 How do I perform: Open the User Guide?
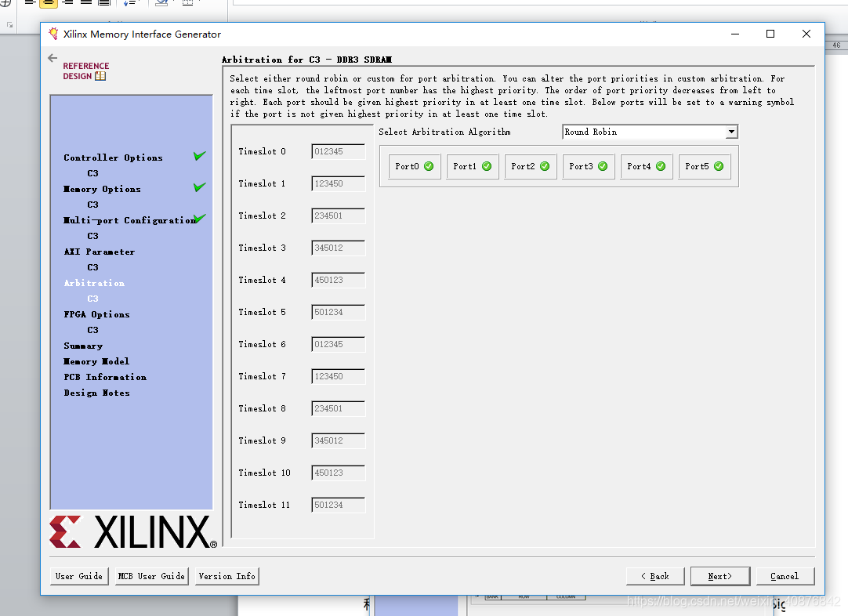click(x=79, y=577)
